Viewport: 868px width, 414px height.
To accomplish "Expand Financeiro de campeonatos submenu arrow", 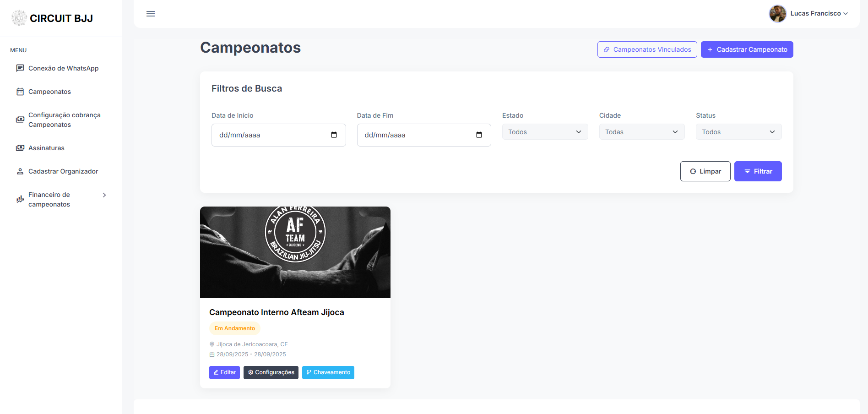I will click(104, 195).
